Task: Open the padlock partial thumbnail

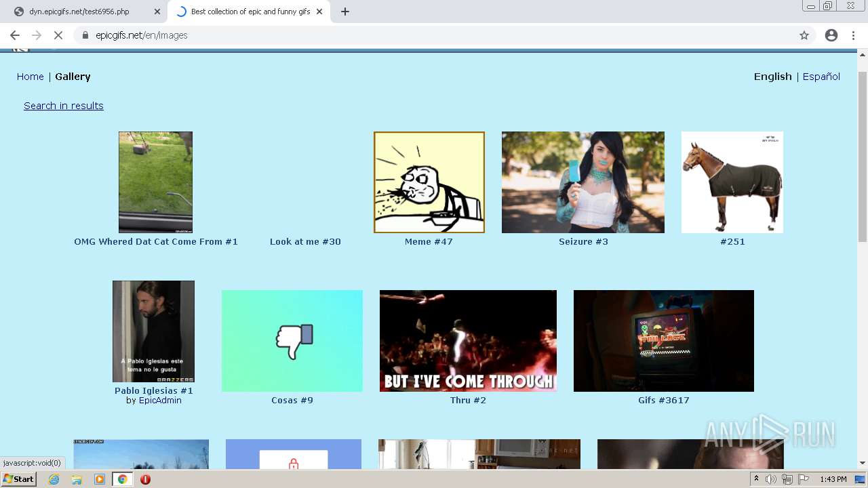Action: (293, 454)
